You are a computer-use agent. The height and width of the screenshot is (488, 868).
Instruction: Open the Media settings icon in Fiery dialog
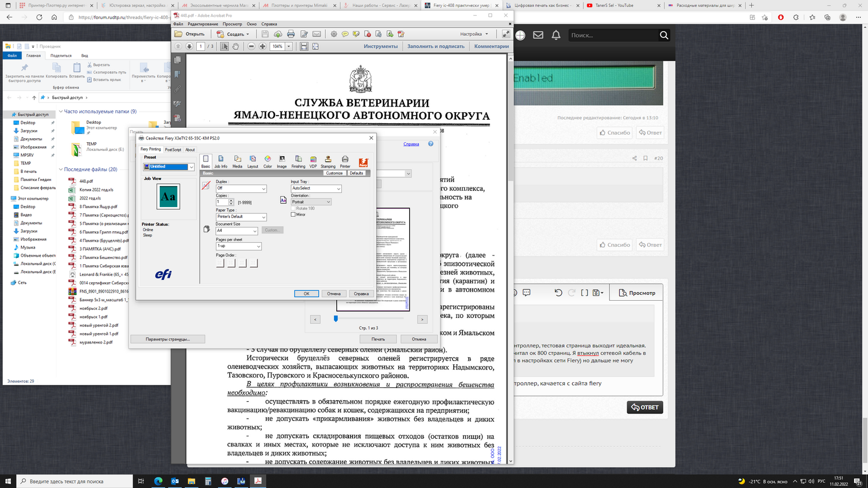(237, 161)
